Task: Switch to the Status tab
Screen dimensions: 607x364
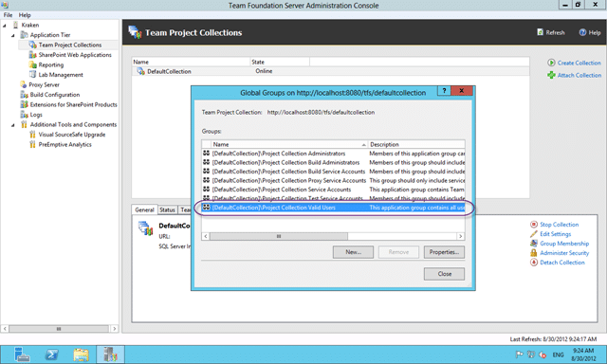Action: pyautogui.click(x=167, y=209)
